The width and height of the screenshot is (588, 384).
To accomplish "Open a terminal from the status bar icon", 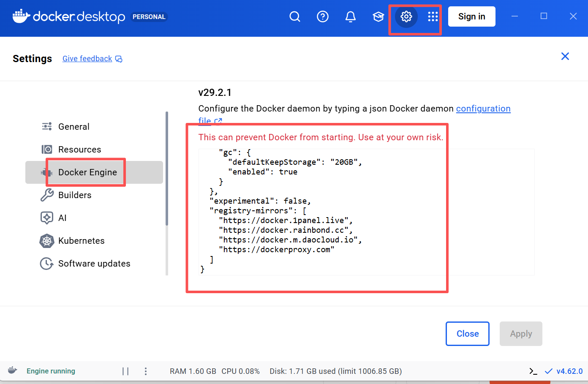I will (533, 371).
